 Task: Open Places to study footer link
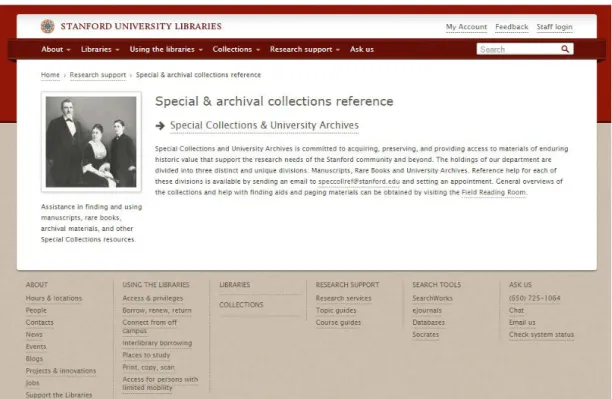146,355
